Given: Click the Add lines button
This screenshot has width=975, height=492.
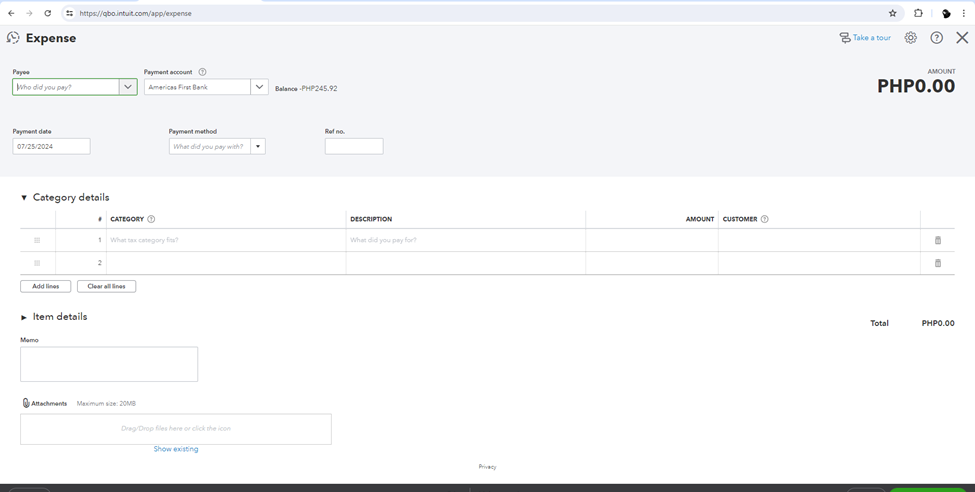Looking at the screenshot, I should click(45, 286).
